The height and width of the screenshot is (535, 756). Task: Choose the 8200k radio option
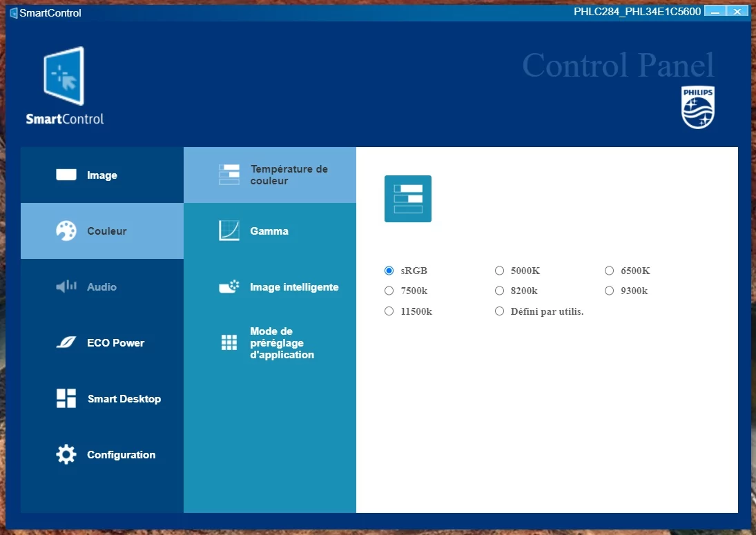(x=499, y=291)
